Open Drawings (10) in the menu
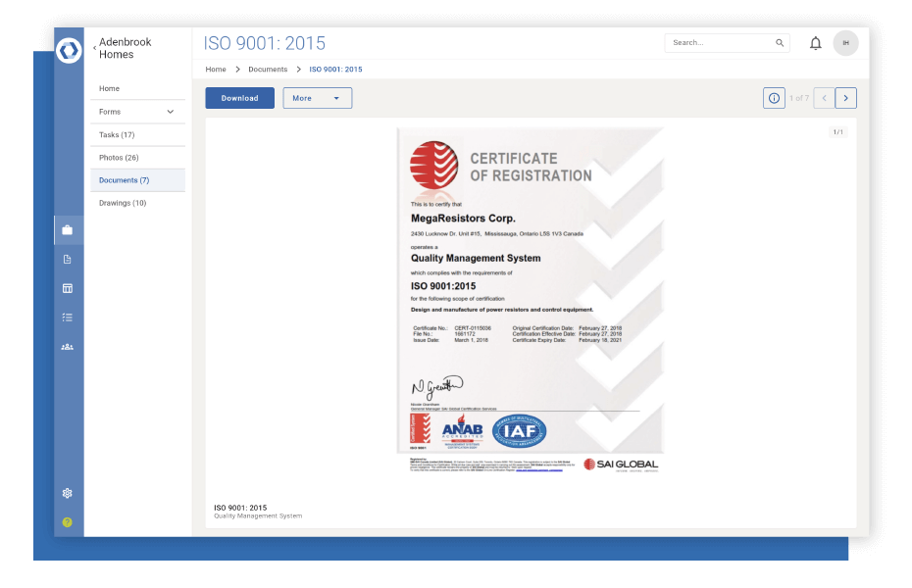This screenshot has width=912, height=588. tap(138, 203)
